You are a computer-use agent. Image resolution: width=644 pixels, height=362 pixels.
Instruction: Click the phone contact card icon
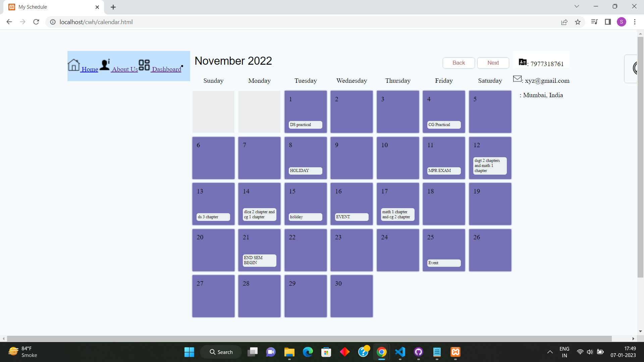click(523, 62)
